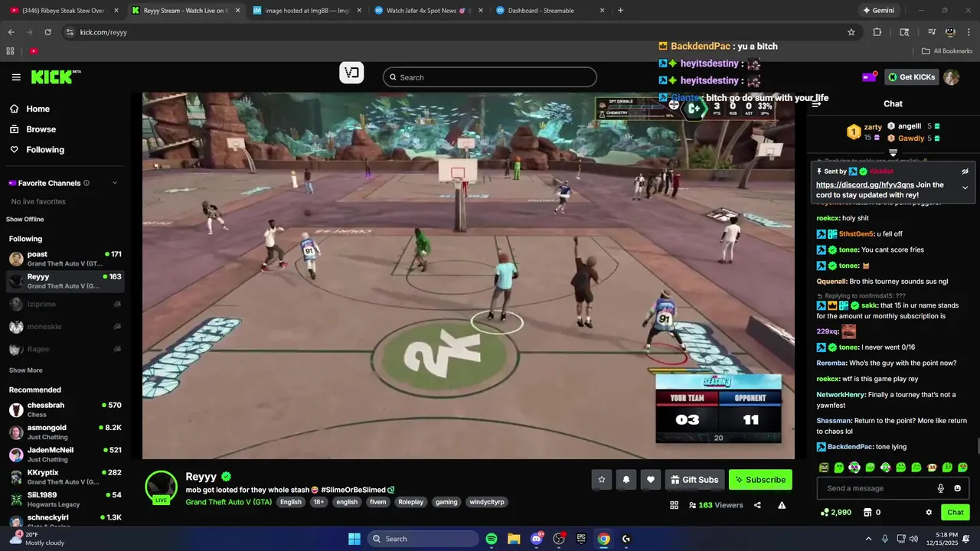Expand the pinned message chevron
Screen dimensions: 980x551
(965, 187)
